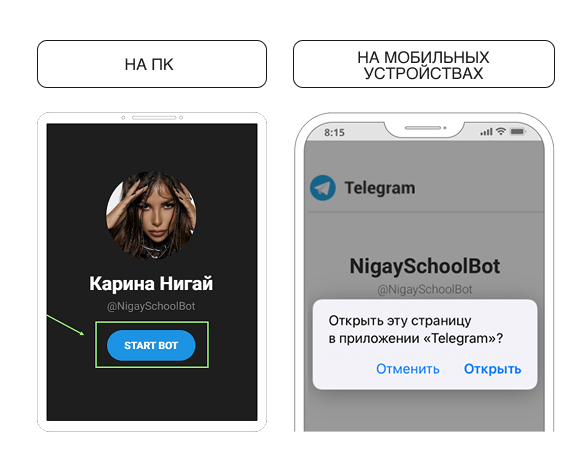Select the НА МОБИЛЬНЫХ УСТРОЙСТВАХ label box
This screenshot has height=471, width=586.
tap(423, 64)
